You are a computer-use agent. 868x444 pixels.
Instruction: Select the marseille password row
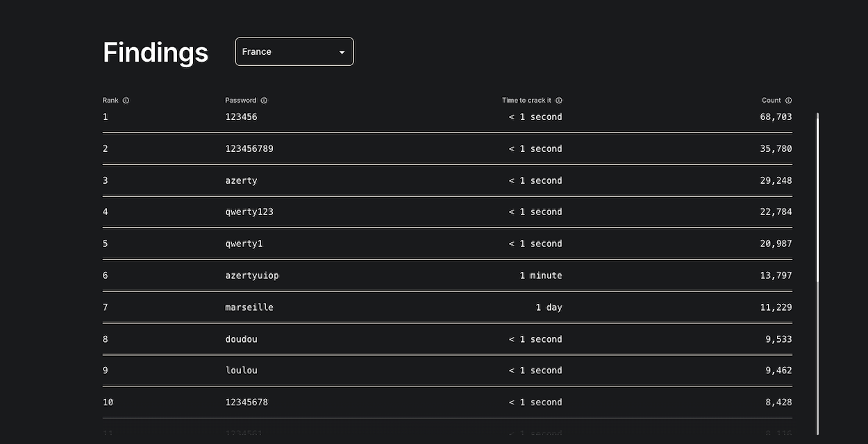point(447,307)
